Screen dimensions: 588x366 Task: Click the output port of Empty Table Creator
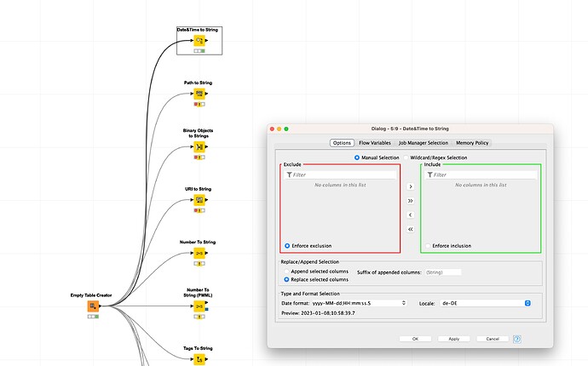(100, 306)
